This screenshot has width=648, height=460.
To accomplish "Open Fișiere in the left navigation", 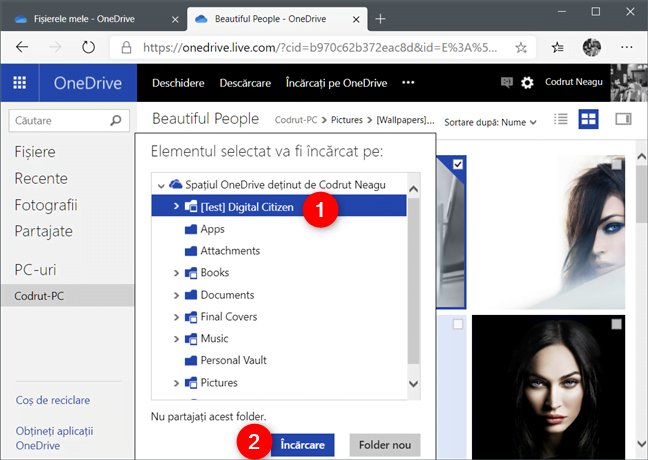I will point(35,152).
